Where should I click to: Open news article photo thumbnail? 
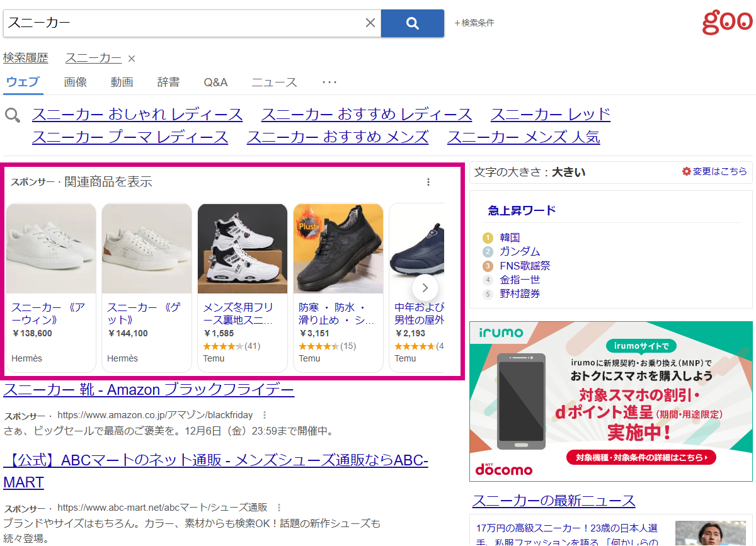point(711,533)
